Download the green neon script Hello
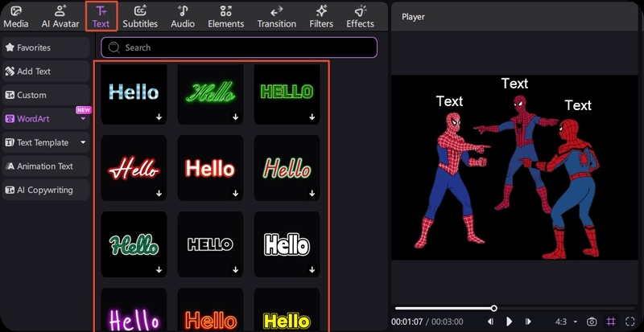This screenshot has width=644, height=332. (x=235, y=117)
